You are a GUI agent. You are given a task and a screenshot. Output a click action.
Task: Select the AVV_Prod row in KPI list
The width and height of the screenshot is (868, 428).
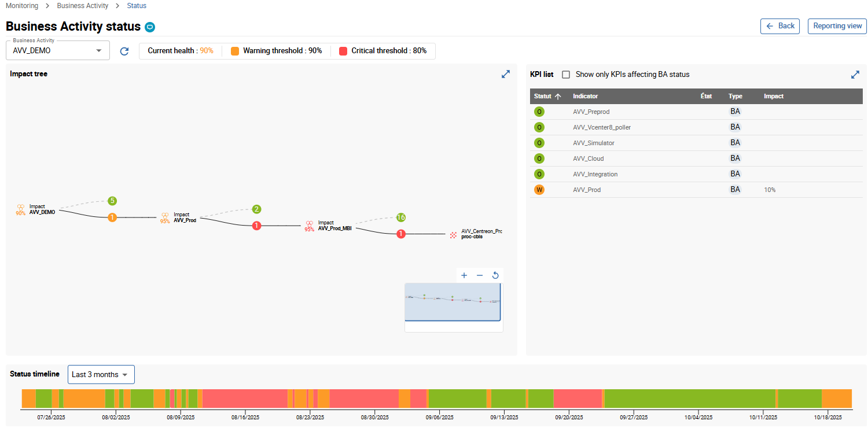(587, 190)
